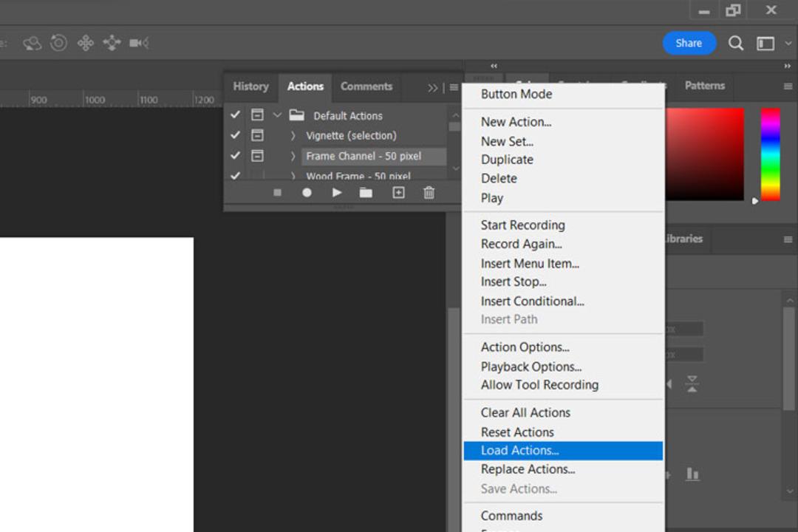
Task: Create a new set with the folder icon
Action: point(366,192)
